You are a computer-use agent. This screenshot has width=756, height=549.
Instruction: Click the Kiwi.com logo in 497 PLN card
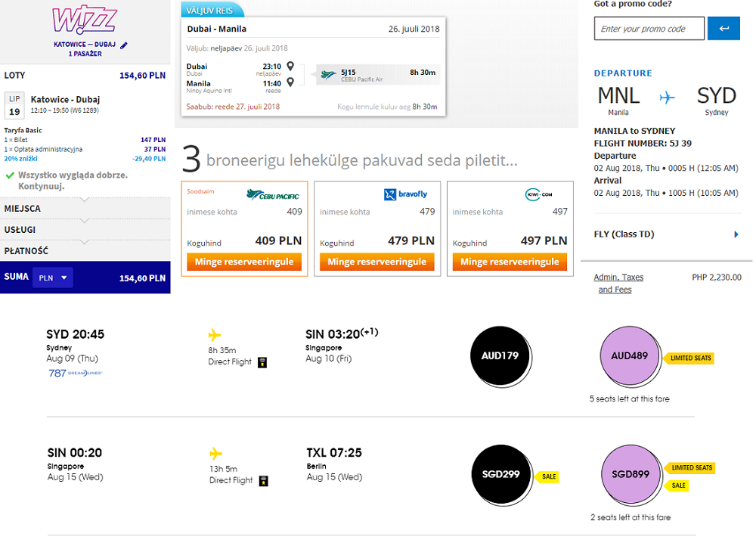click(538, 194)
